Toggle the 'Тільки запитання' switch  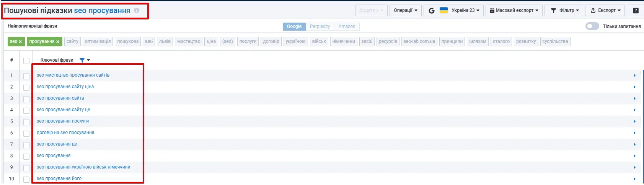pyautogui.click(x=592, y=26)
